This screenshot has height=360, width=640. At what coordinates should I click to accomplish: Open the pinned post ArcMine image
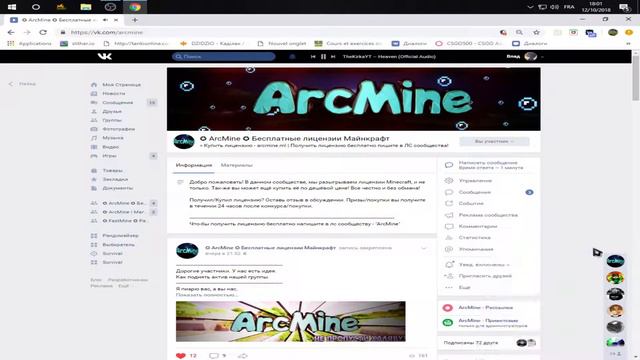[291, 322]
